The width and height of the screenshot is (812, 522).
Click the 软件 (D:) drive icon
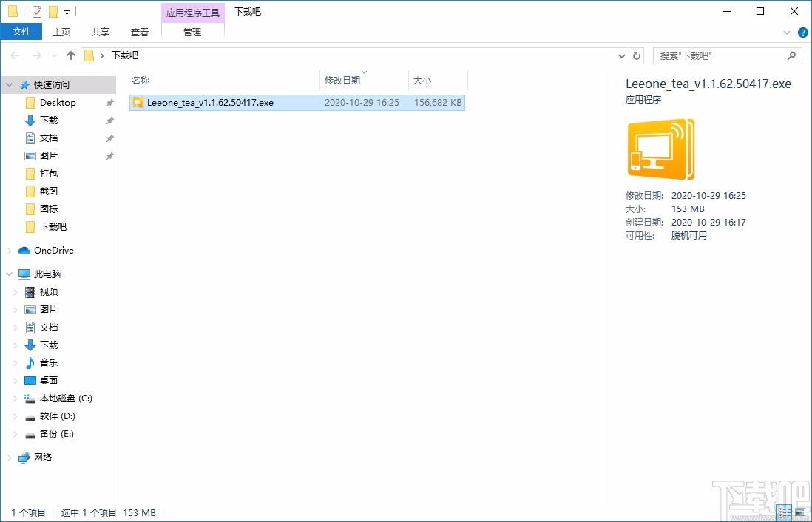pyautogui.click(x=30, y=416)
